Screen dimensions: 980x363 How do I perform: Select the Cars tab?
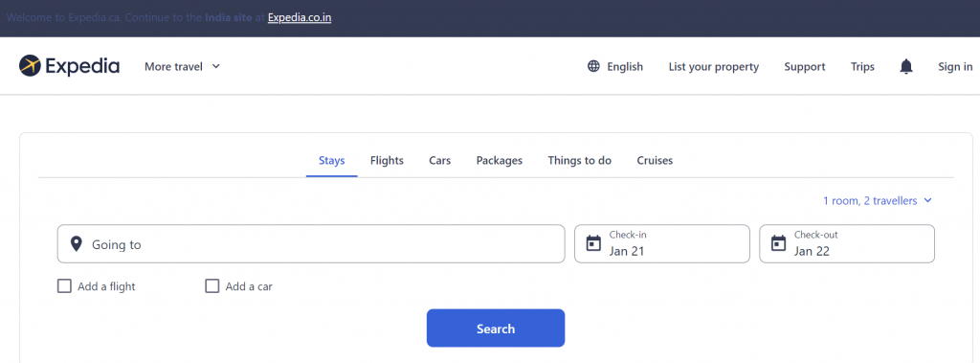[440, 160]
